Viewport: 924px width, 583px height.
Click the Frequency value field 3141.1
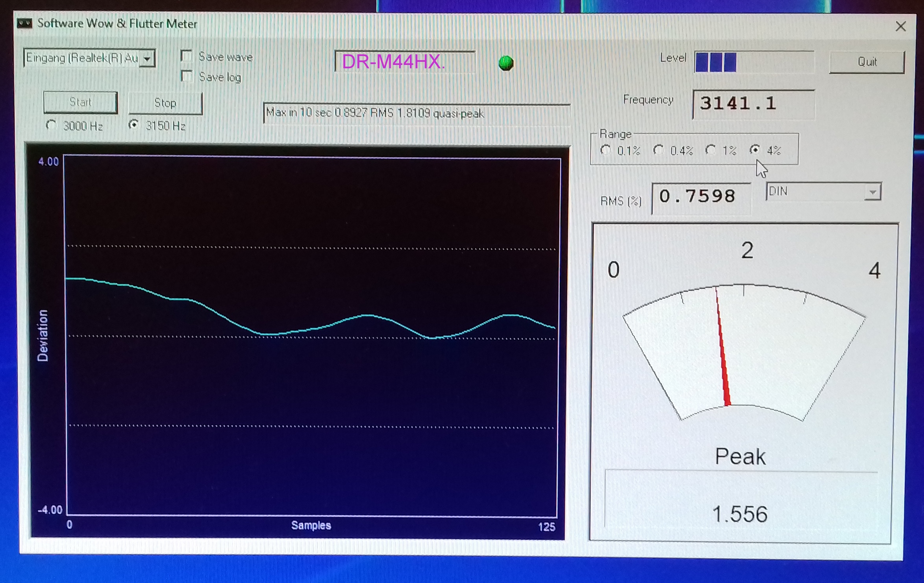[753, 104]
